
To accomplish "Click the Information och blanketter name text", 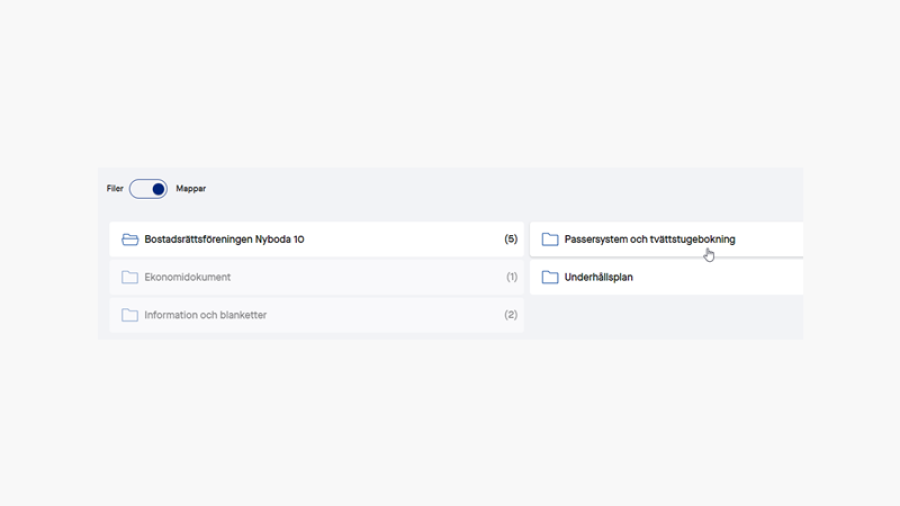I will [x=205, y=315].
